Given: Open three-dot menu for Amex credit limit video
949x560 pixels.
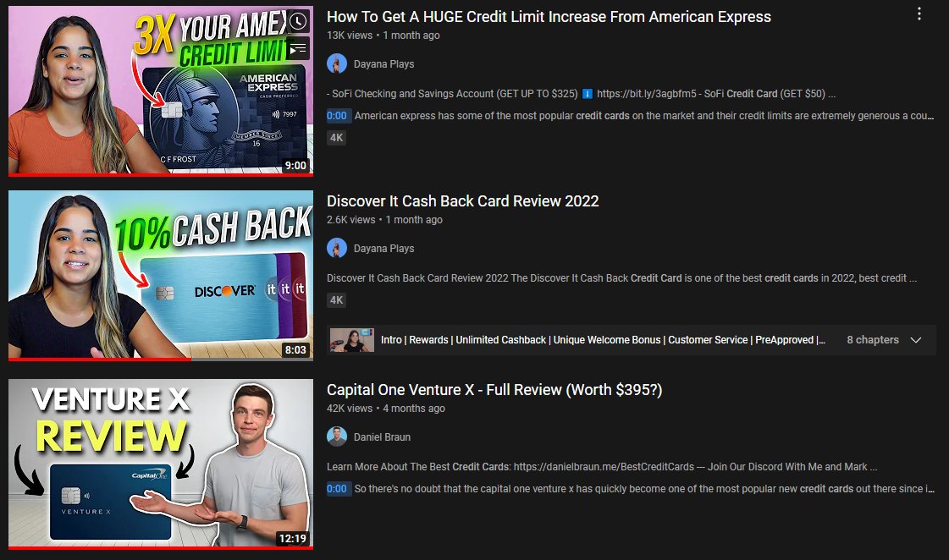Looking at the screenshot, I should 919,14.
